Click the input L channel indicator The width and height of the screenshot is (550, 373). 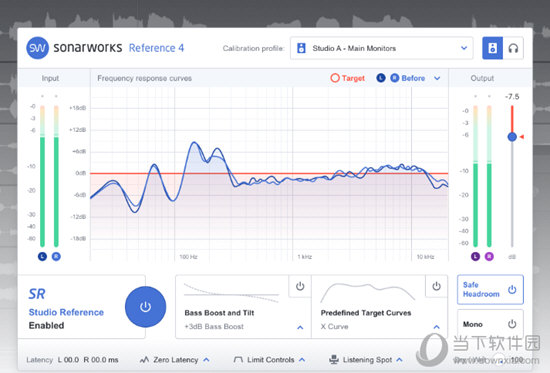(42, 257)
